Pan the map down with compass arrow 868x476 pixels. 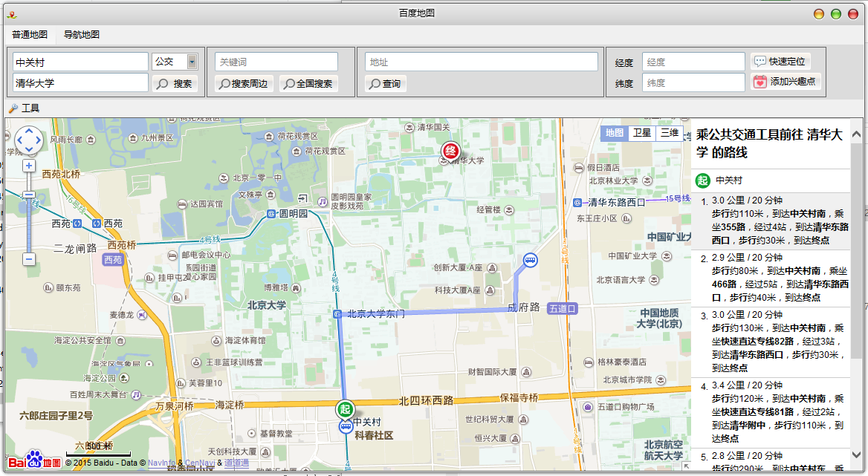coord(29,149)
